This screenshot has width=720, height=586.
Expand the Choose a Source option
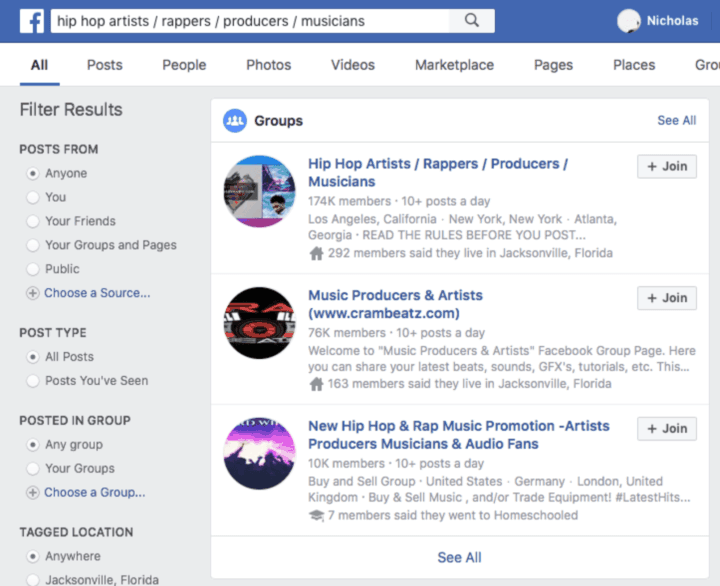click(97, 293)
